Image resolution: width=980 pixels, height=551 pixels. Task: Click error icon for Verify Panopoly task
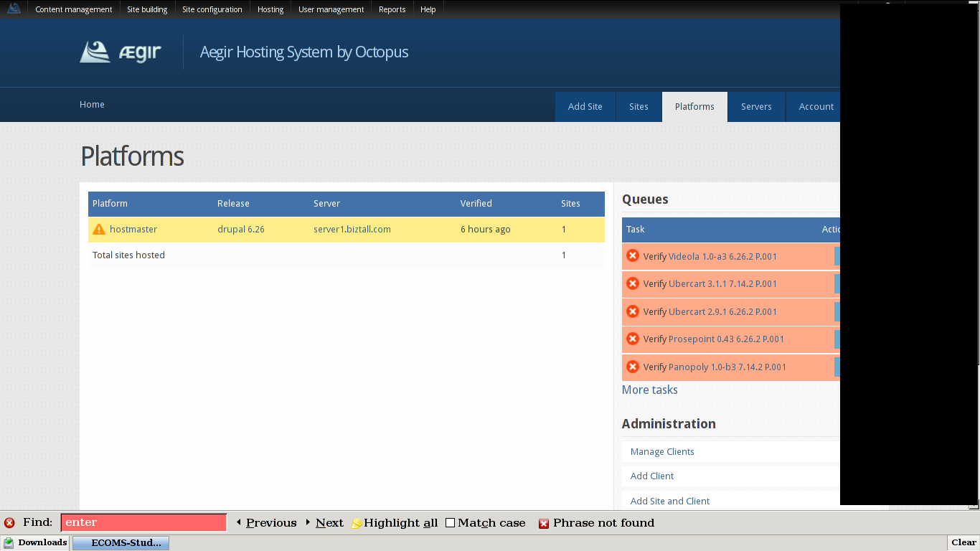coord(633,367)
